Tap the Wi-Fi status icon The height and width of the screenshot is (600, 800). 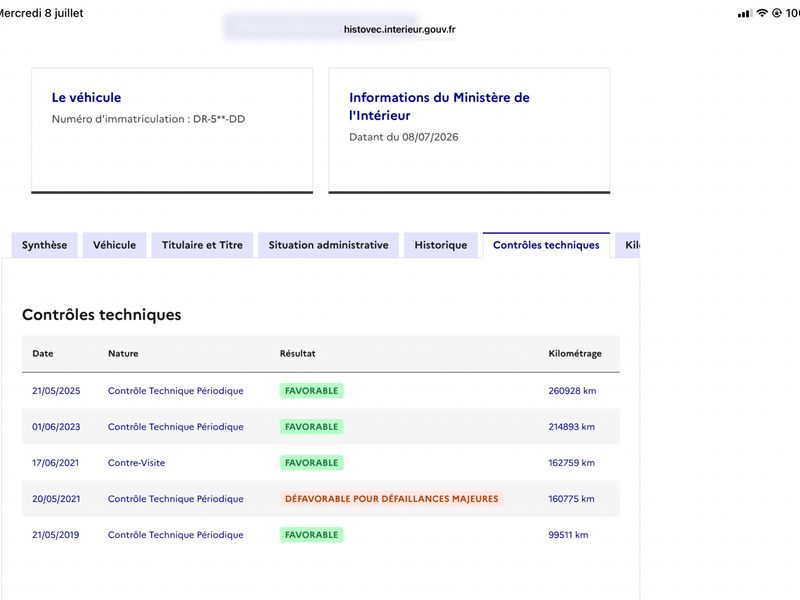click(762, 13)
